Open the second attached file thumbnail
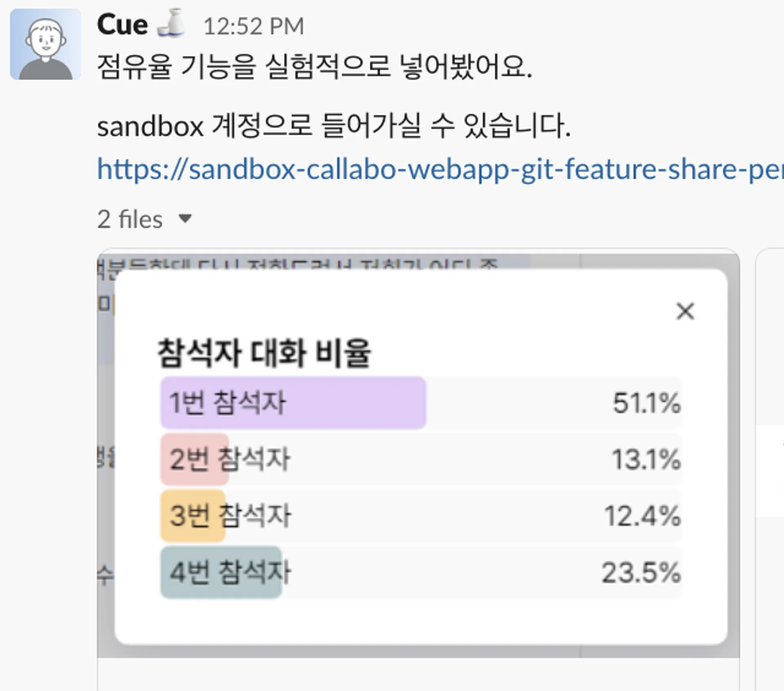Image resolution: width=784 pixels, height=691 pixels. [770, 470]
